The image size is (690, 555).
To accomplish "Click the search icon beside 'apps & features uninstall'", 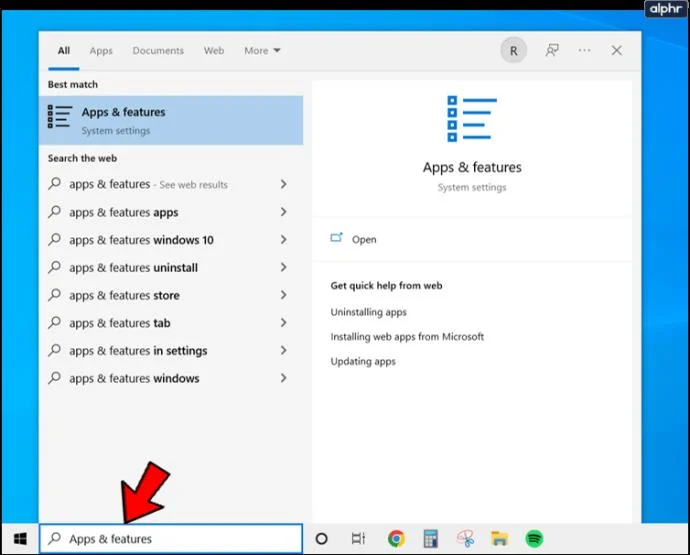I will (54, 267).
